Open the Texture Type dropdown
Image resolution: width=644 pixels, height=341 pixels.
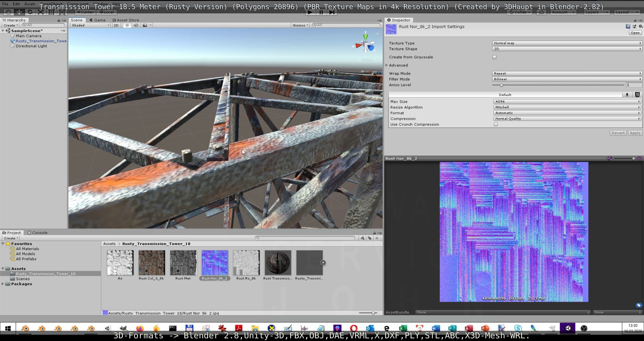(x=567, y=43)
